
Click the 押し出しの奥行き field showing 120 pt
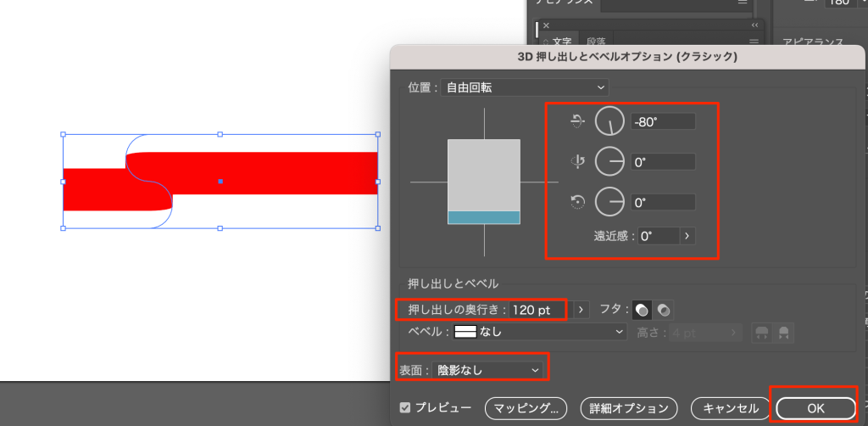point(541,310)
